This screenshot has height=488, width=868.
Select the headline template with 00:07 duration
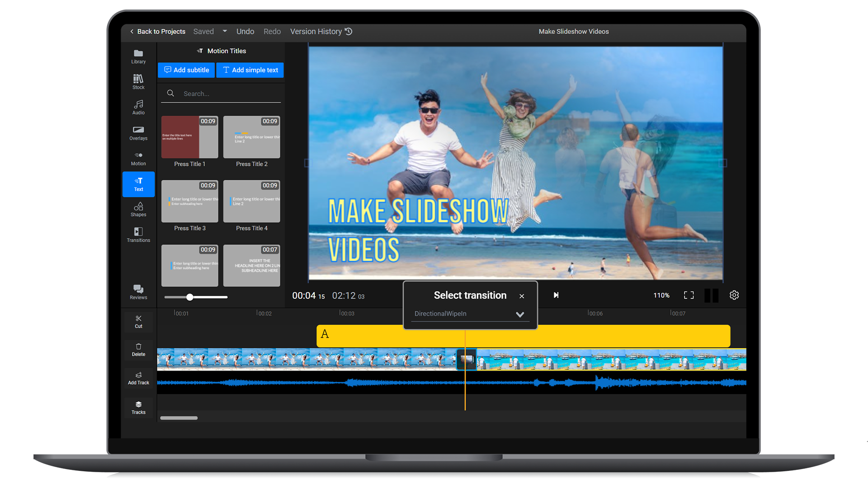[x=252, y=265]
